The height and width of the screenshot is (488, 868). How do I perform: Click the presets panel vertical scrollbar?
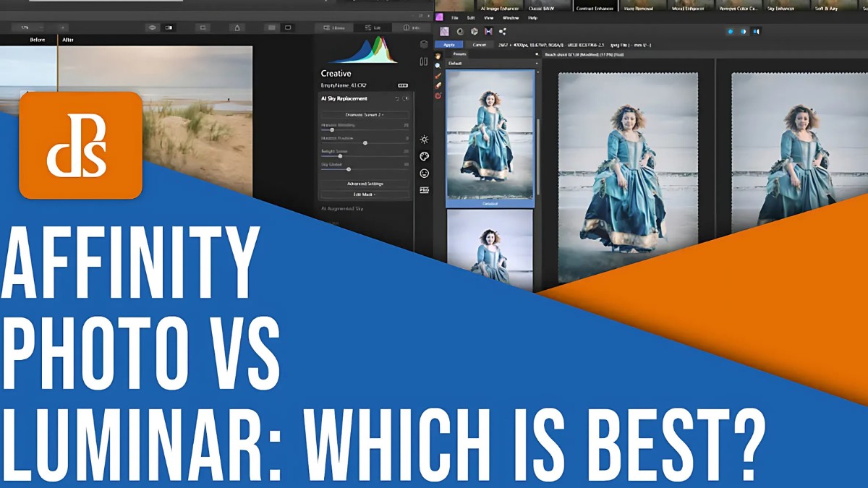[x=537, y=155]
